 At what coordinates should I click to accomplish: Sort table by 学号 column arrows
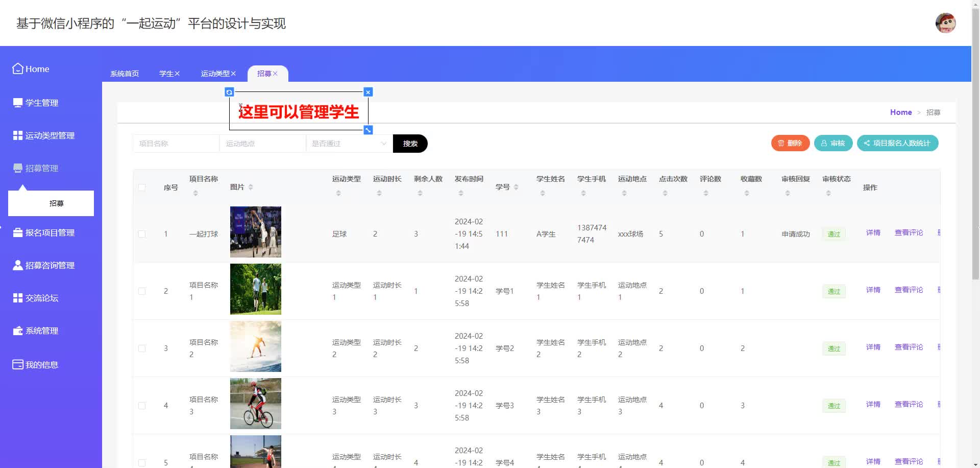(516, 188)
